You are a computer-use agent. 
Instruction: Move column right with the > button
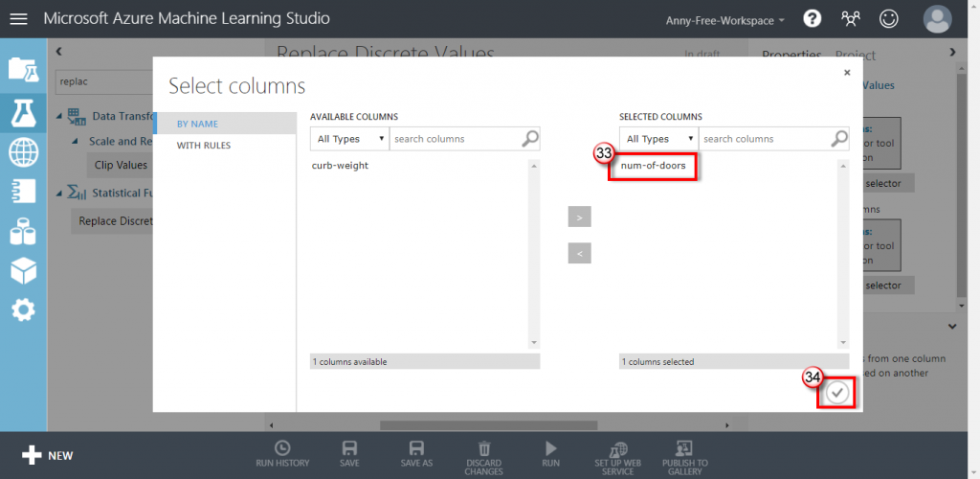(579, 217)
